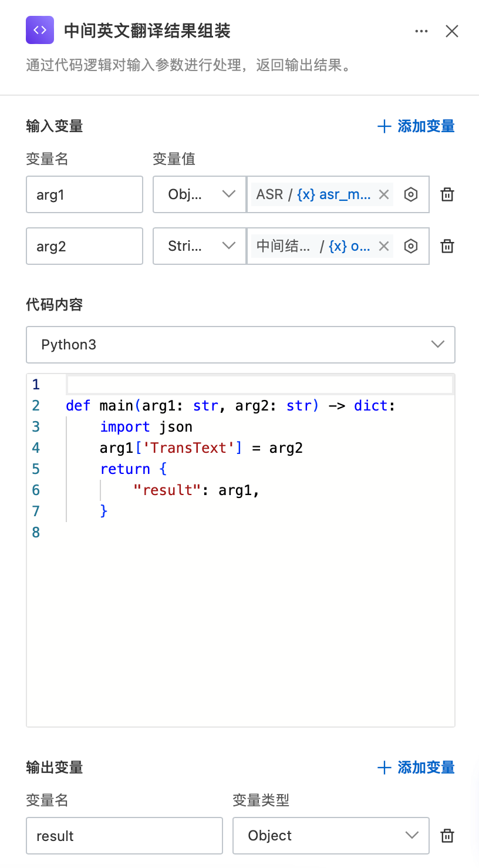Image resolution: width=479 pixels, height=868 pixels.
Task: Delete the arg1 input variable
Action: [447, 194]
